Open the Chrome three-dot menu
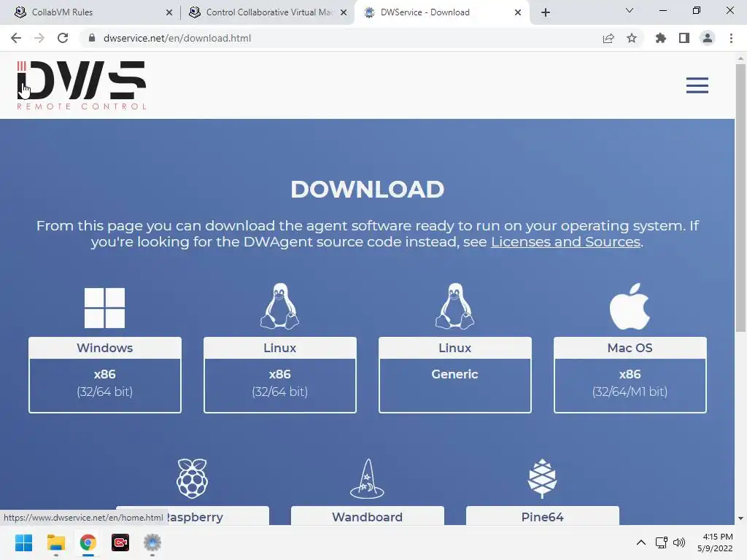The width and height of the screenshot is (747, 560). tap(731, 38)
